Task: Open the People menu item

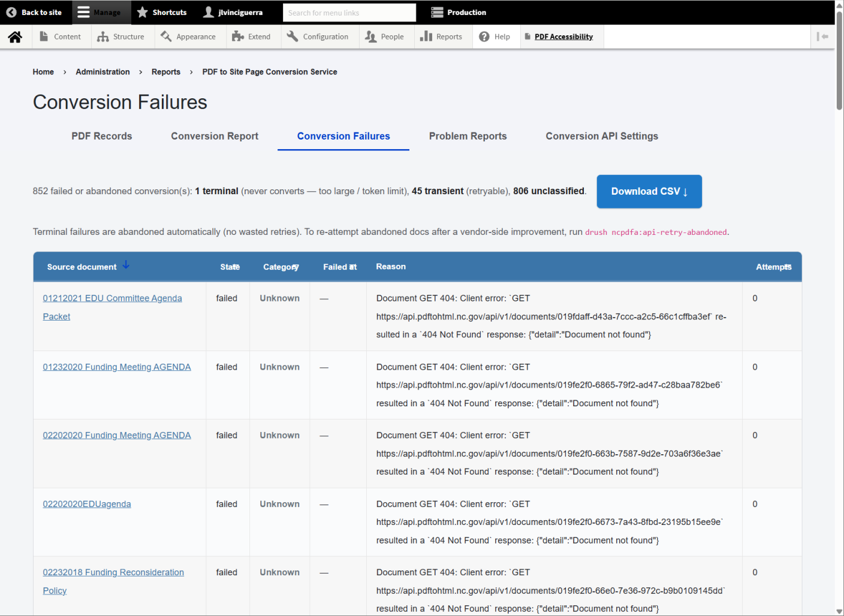Action: [x=385, y=37]
